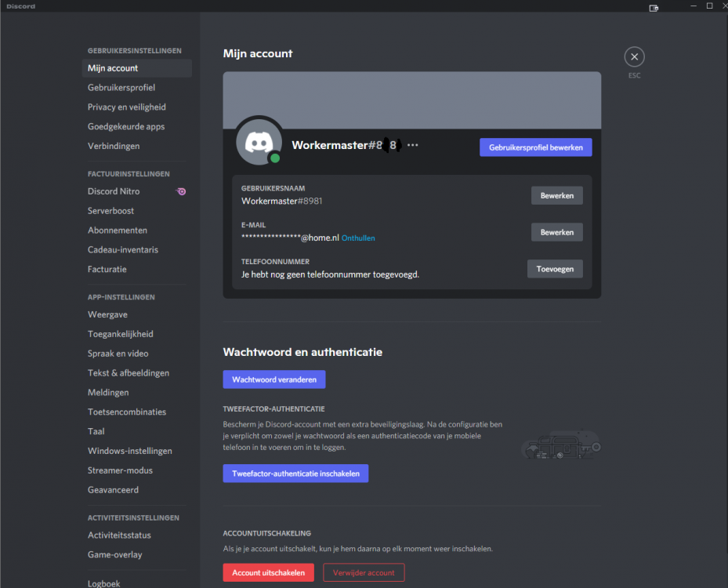The image size is (728, 588).
Task: Close settings with the ESC circle icon
Action: tap(634, 56)
